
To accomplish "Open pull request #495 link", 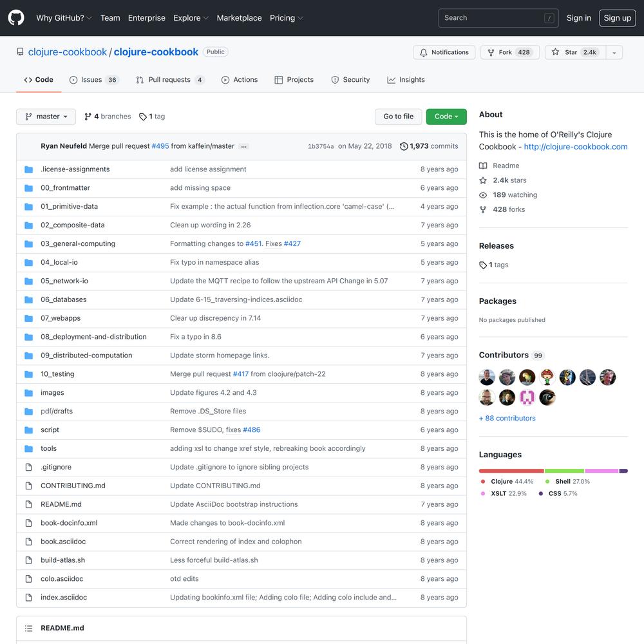I will point(160,146).
